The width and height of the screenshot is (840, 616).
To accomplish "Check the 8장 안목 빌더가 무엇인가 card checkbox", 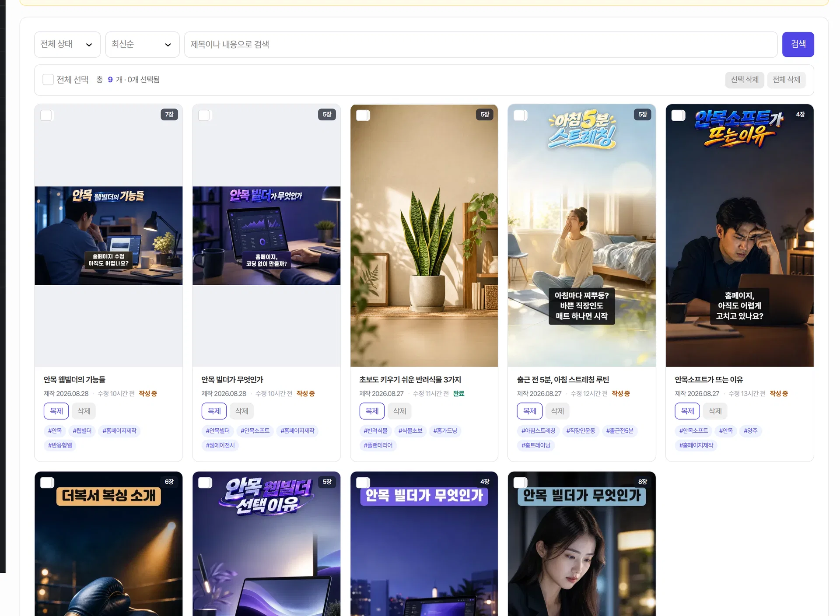I will click(x=520, y=483).
